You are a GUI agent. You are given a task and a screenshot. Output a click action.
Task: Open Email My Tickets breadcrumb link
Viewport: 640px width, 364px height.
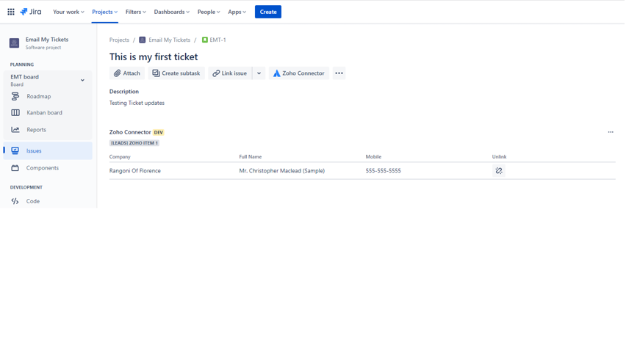tap(170, 40)
